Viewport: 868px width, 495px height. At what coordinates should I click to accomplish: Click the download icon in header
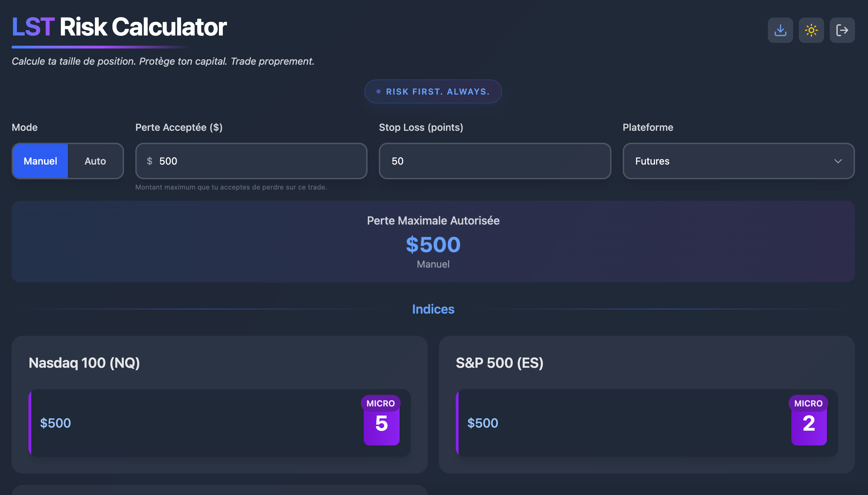point(780,30)
